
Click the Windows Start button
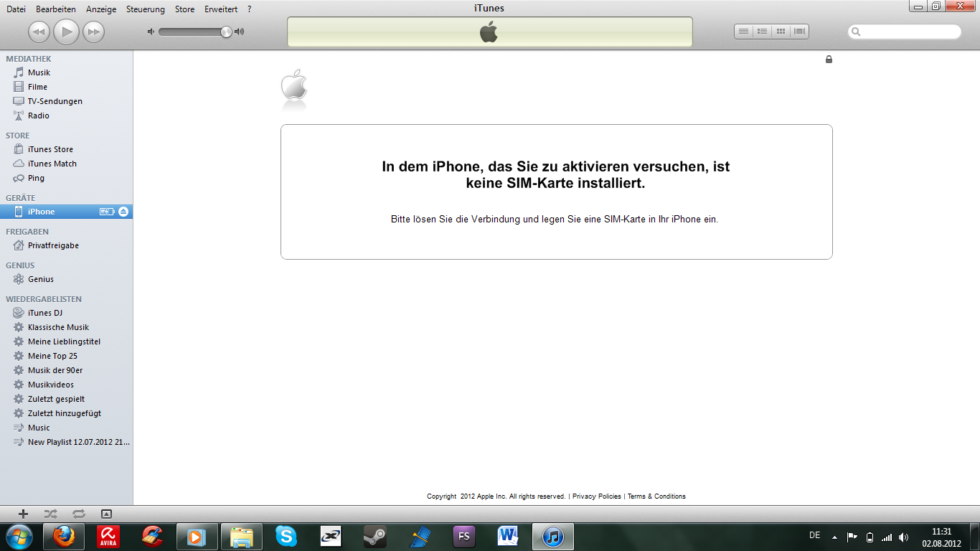point(19,537)
